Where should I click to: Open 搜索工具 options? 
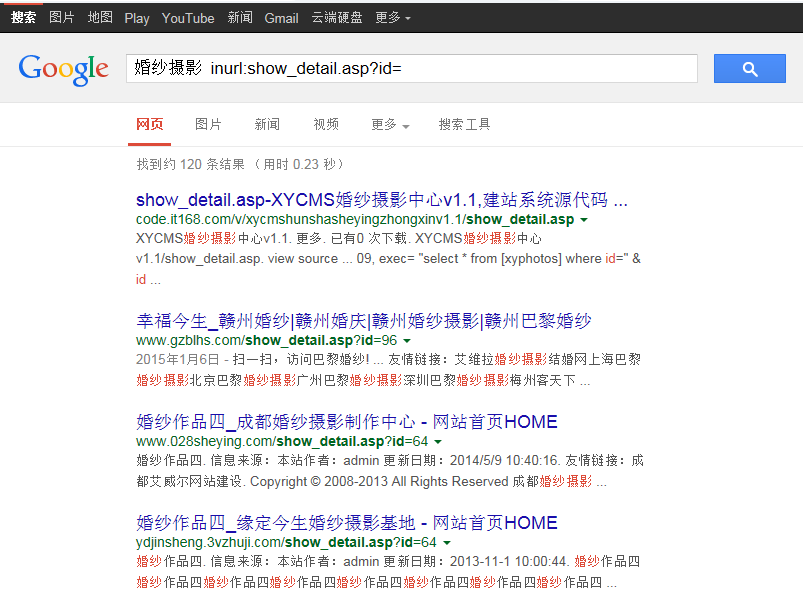point(464,124)
